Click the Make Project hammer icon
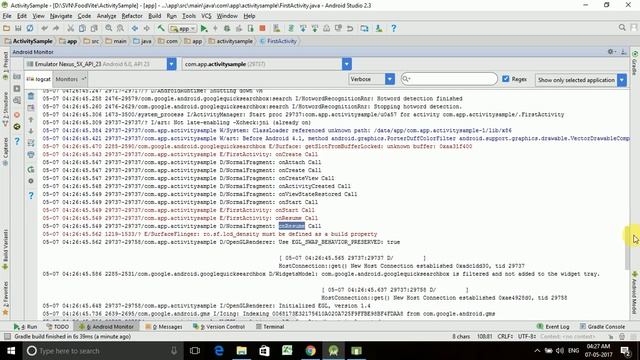Viewport: 640px width, 360px height. coord(161,28)
